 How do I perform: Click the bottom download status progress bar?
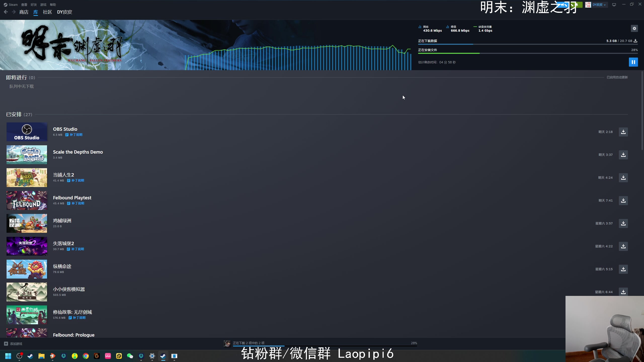point(325,346)
